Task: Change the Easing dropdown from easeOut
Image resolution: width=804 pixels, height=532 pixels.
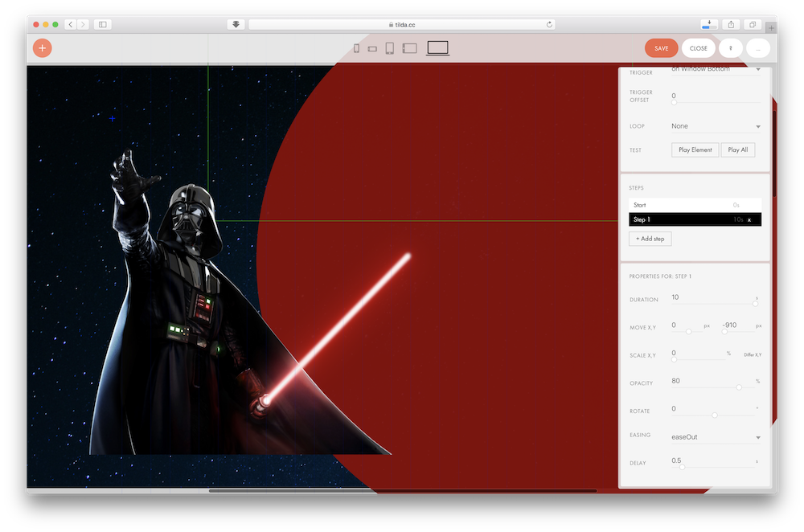Action: [x=716, y=436]
